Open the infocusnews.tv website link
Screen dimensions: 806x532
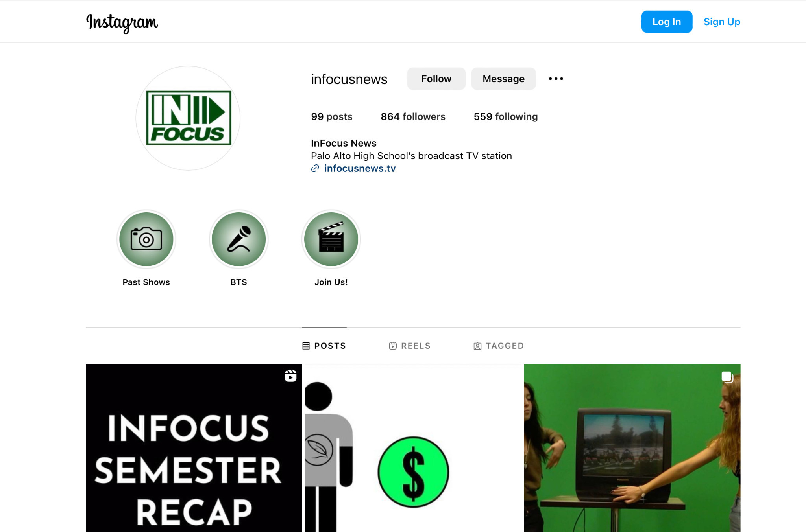click(x=360, y=168)
